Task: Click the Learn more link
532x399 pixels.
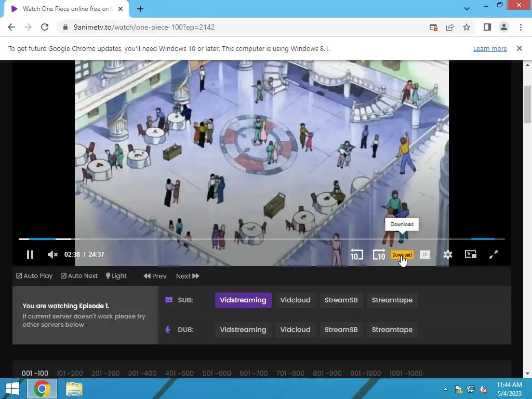Action: point(490,48)
